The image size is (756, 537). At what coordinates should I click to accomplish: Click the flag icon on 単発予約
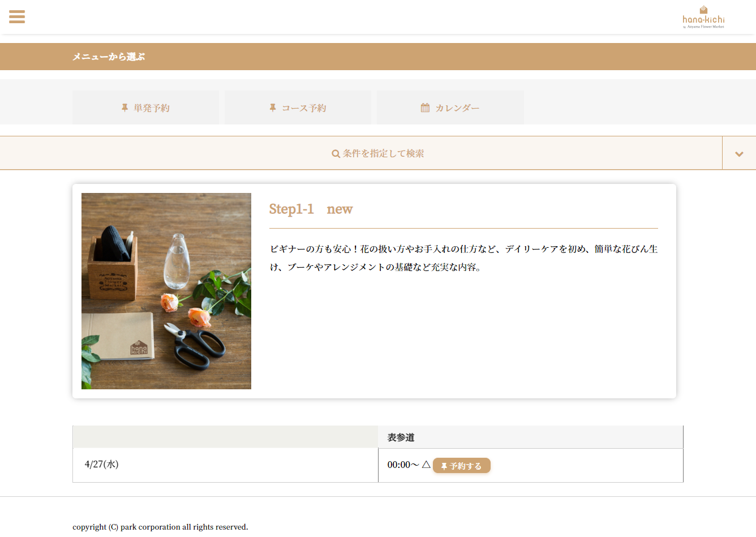click(124, 108)
